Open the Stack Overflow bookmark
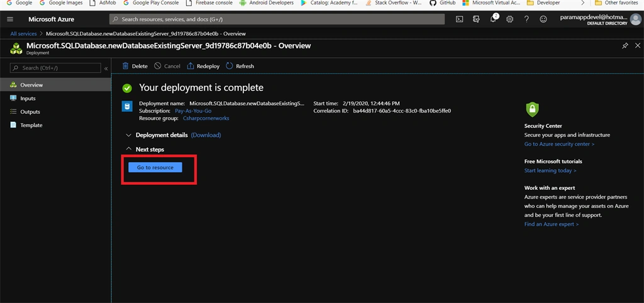The image size is (644, 303). [393, 3]
